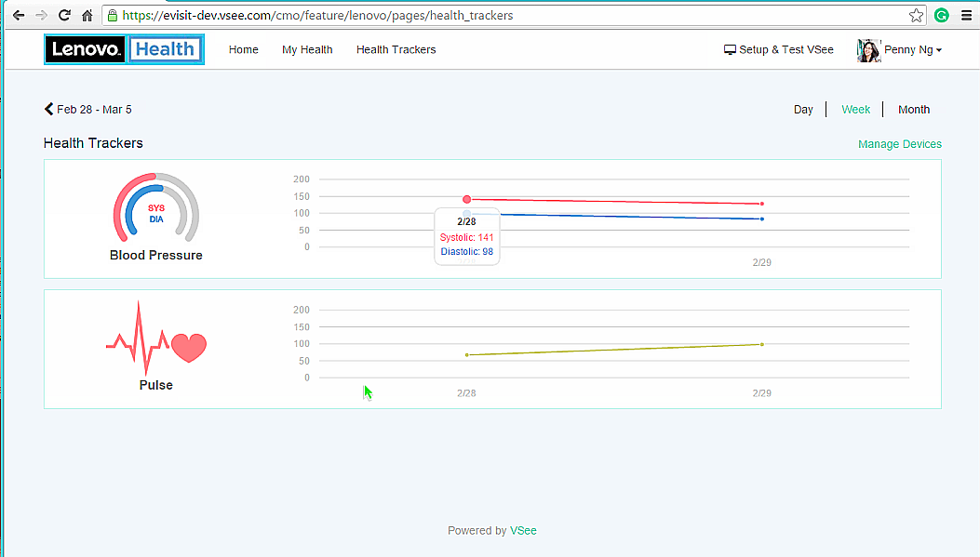Click the Health Trackers heading
The height and width of the screenshot is (557, 980).
point(93,143)
